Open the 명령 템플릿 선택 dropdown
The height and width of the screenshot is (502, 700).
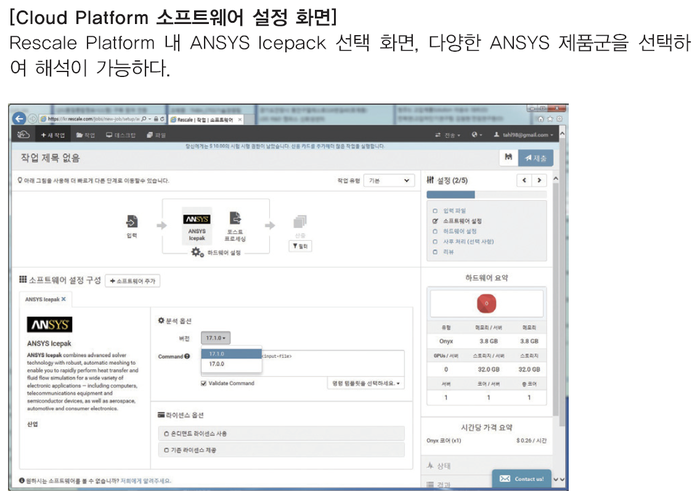click(366, 383)
